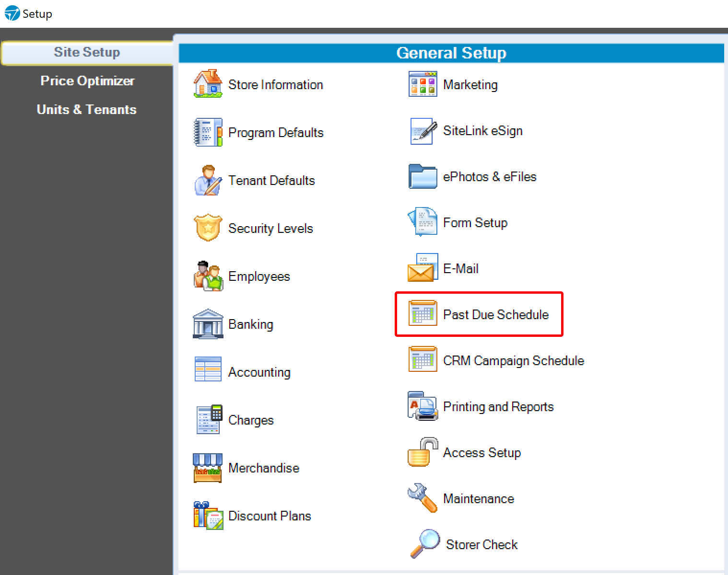Select the Security Levels label

pos(270,229)
